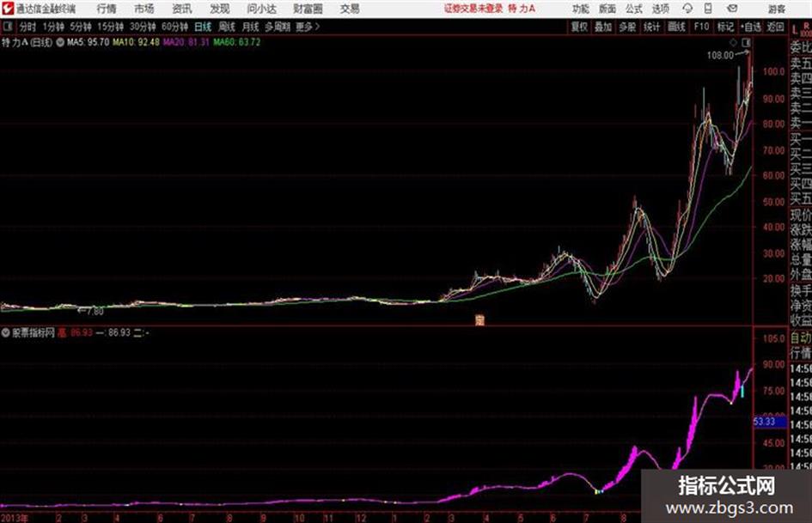Click the 统计 statistics button
The image size is (812, 523).
(651, 27)
